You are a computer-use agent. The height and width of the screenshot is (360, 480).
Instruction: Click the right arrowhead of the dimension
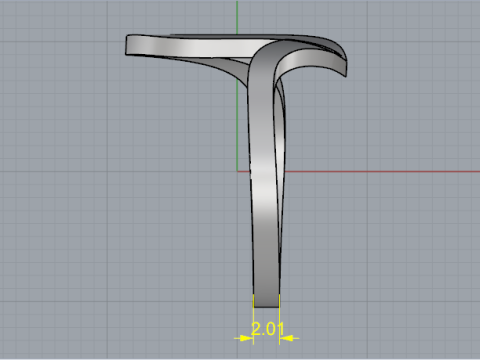[285, 338]
